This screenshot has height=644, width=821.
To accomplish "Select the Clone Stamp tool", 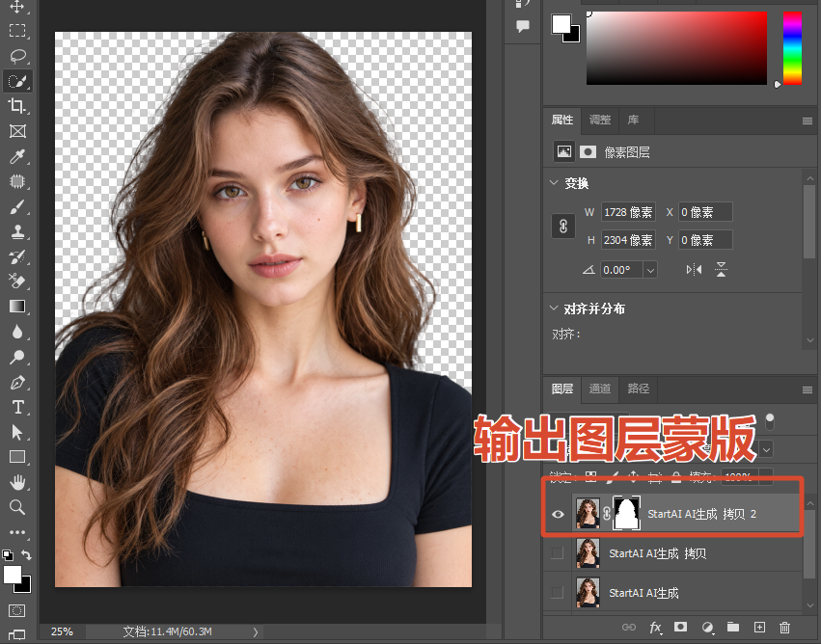I will point(17,231).
